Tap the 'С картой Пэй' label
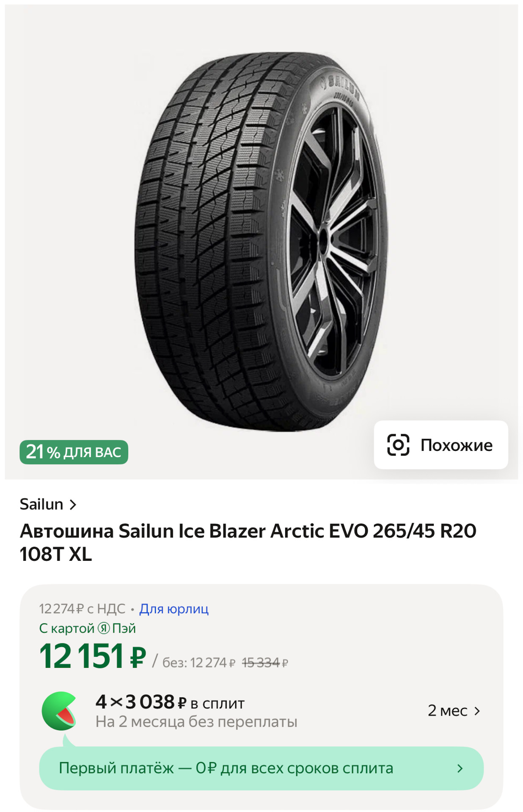Viewport: 523px width, 812px height. (x=87, y=628)
